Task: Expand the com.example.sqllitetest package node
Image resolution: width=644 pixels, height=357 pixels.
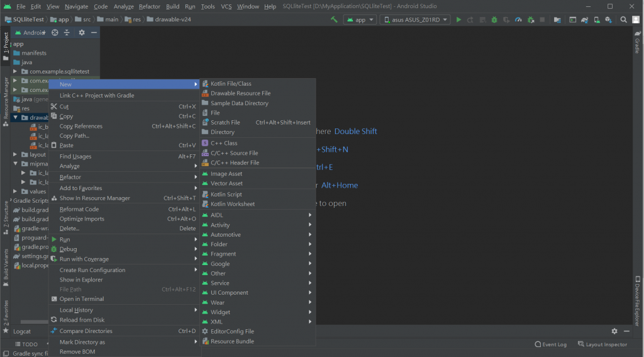Action: click(x=15, y=71)
